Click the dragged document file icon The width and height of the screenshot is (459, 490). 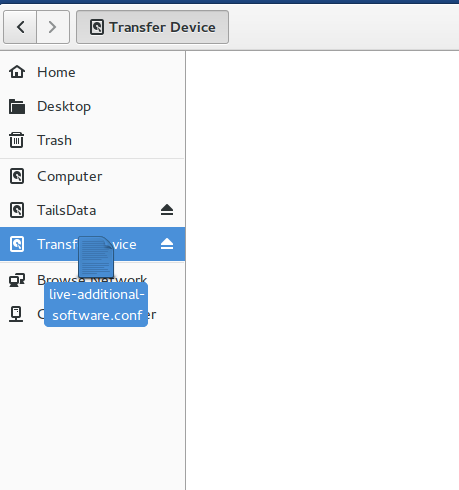(x=96, y=257)
